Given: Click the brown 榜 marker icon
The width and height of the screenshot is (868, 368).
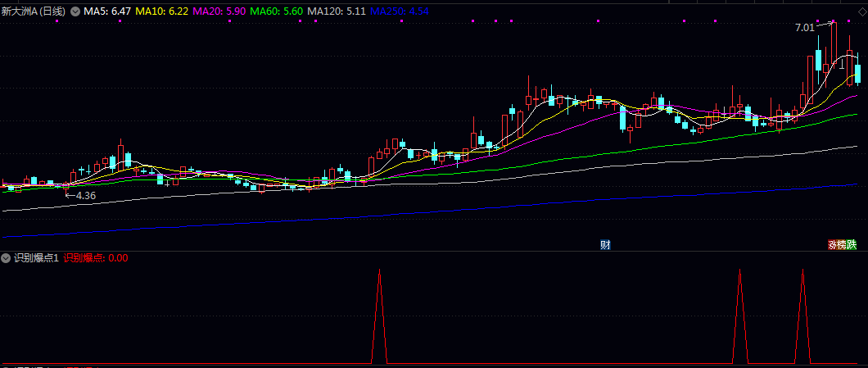Looking at the screenshot, I should [x=842, y=244].
